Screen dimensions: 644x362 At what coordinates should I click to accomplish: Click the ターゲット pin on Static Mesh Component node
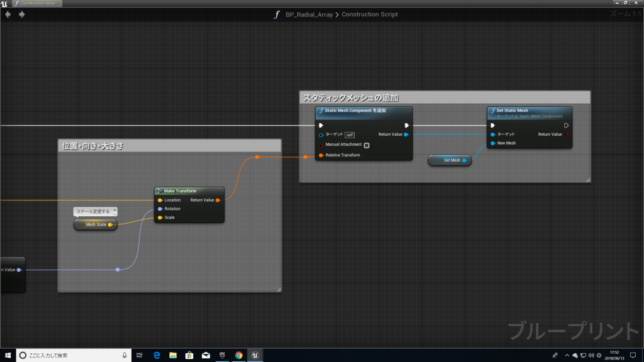(x=321, y=134)
